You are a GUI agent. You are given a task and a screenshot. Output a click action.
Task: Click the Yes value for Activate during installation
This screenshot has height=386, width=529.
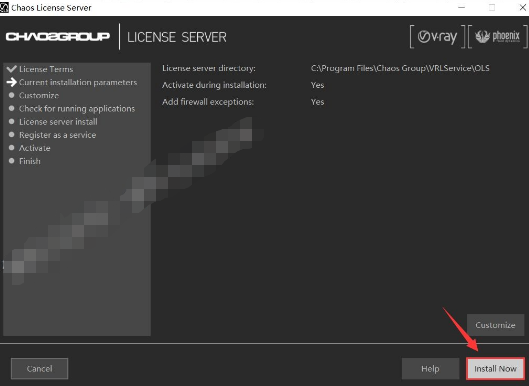[x=317, y=85]
